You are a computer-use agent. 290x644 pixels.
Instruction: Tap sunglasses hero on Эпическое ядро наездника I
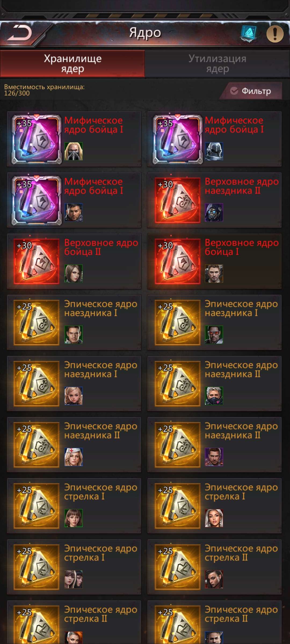(214, 335)
